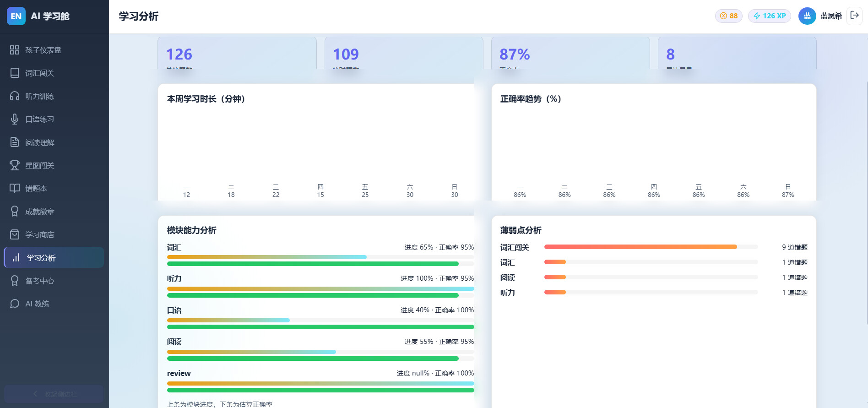This screenshot has height=408, width=868.
Task: Collapse the sidebar with the 收起侧边栏 button
Action: pos(54,394)
